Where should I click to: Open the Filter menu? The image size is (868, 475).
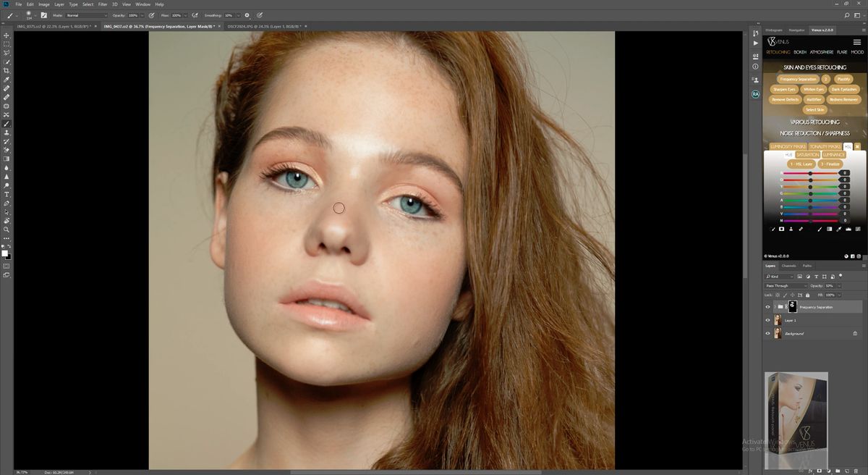tap(102, 4)
